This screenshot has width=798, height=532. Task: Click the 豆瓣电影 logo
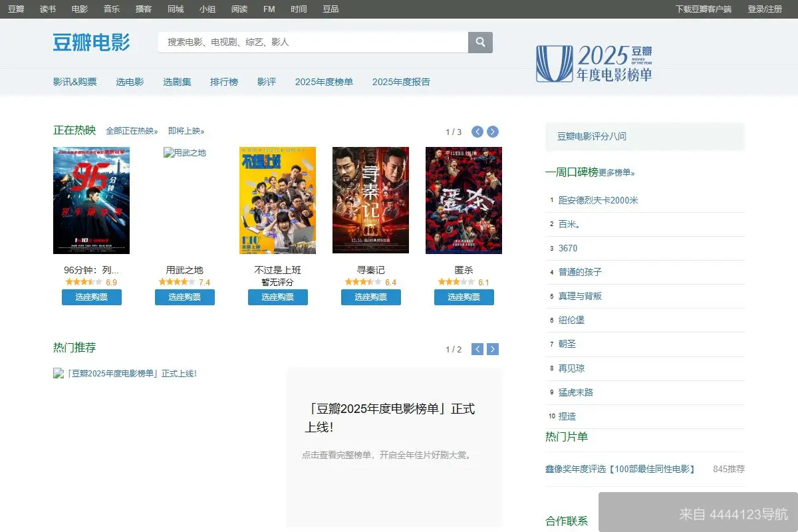click(90, 42)
